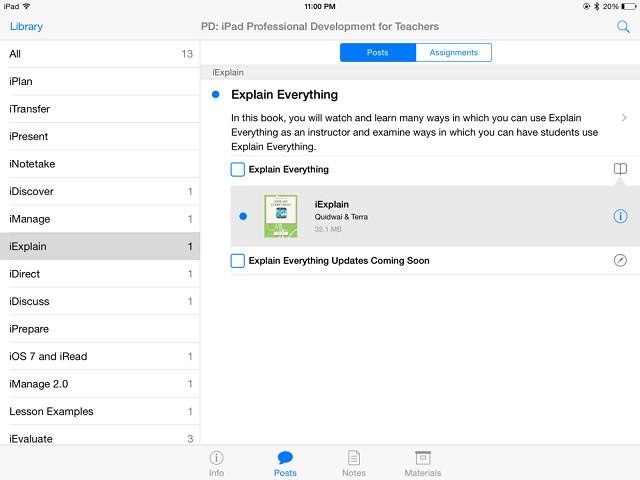Image resolution: width=640 pixels, height=480 pixels.
Task: Tap the 32.1 MB file size text
Action: tap(328, 229)
